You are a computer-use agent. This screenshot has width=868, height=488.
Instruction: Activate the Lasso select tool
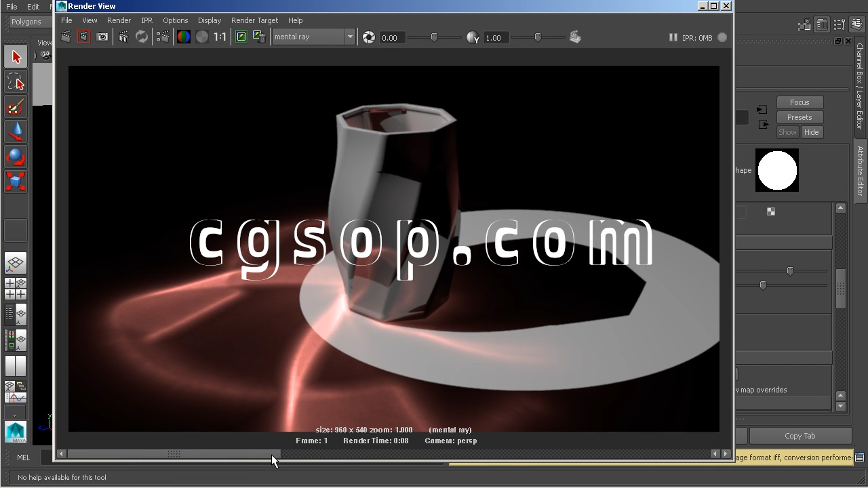16,82
